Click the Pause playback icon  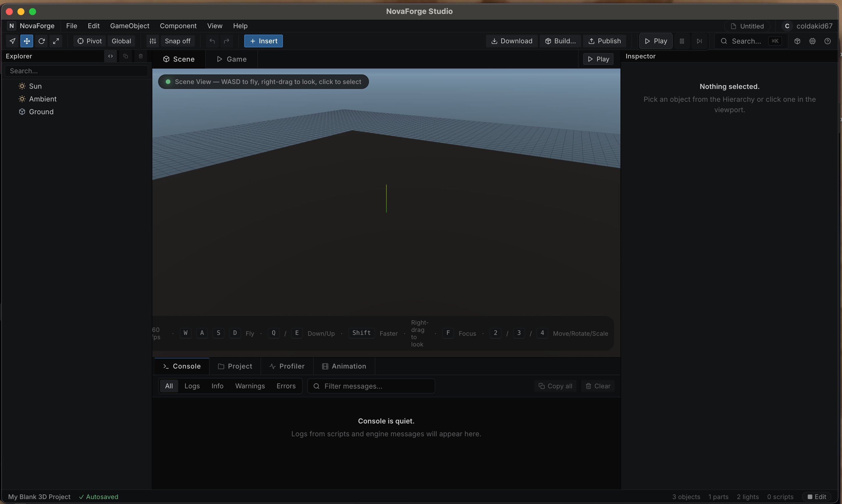pos(682,41)
